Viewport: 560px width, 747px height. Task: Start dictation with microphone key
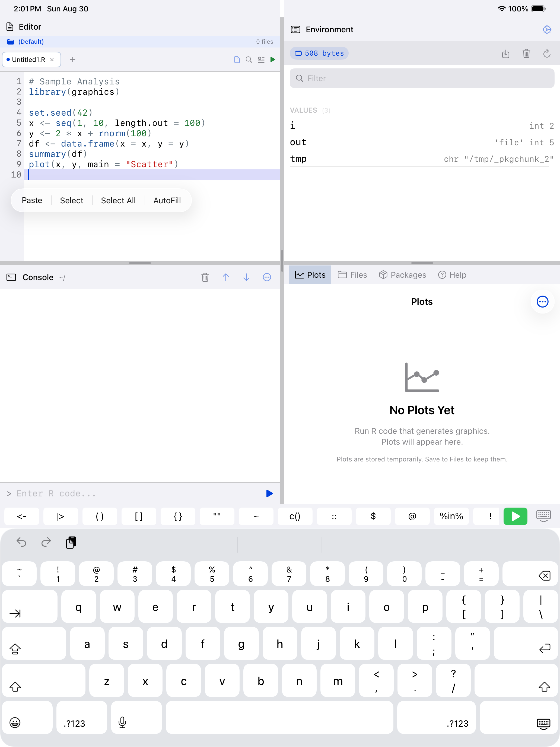[136, 717]
